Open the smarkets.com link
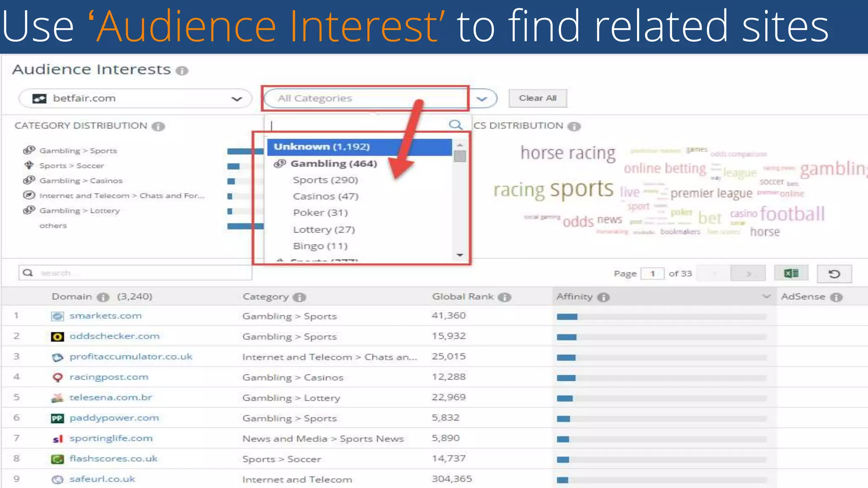 click(106, 316)
